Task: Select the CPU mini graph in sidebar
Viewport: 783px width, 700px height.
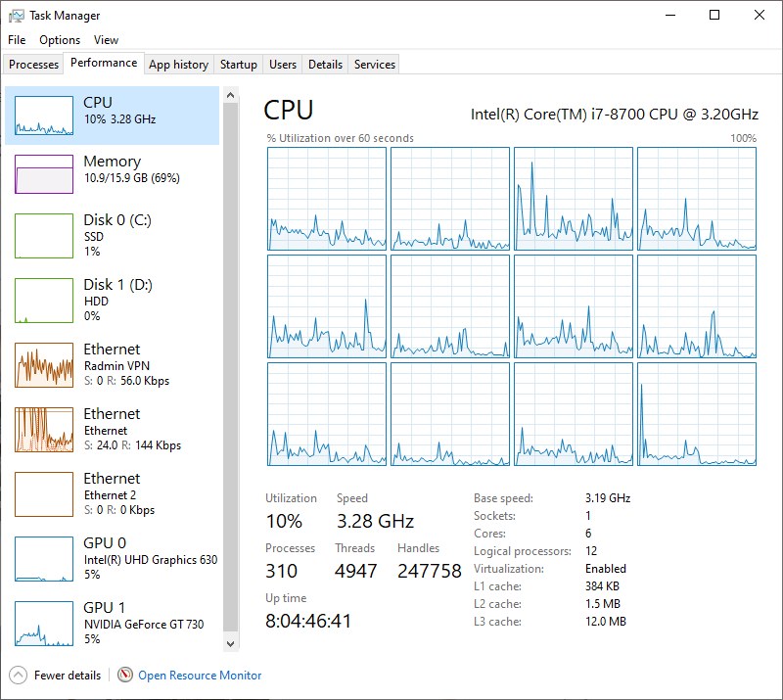Action: click(x=44, y=116)
